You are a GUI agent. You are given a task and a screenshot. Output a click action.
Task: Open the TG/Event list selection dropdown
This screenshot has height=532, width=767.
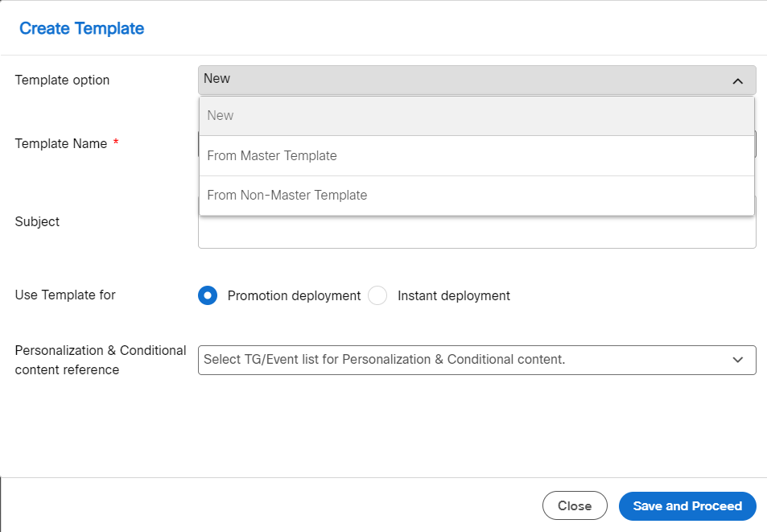(476, 360)
